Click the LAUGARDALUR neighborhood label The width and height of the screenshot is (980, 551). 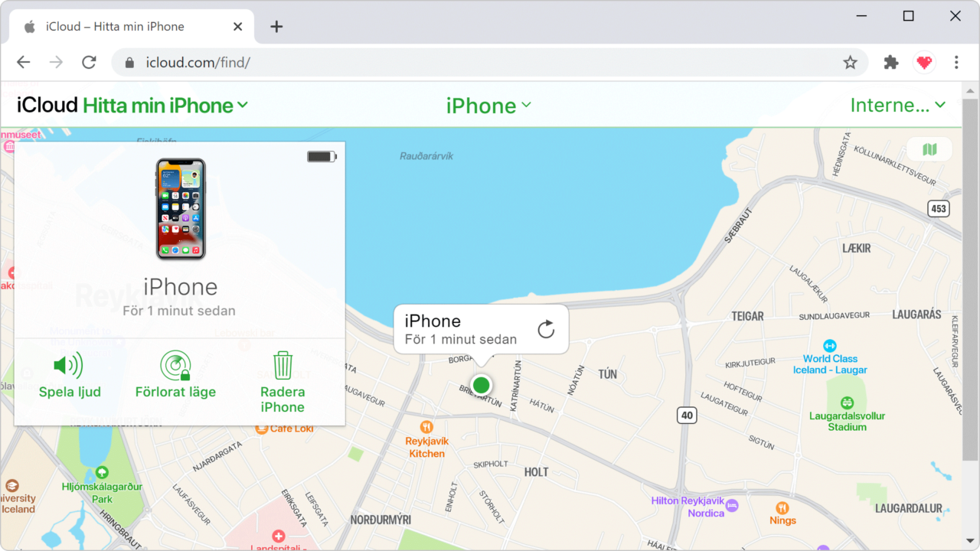[909, 508]
